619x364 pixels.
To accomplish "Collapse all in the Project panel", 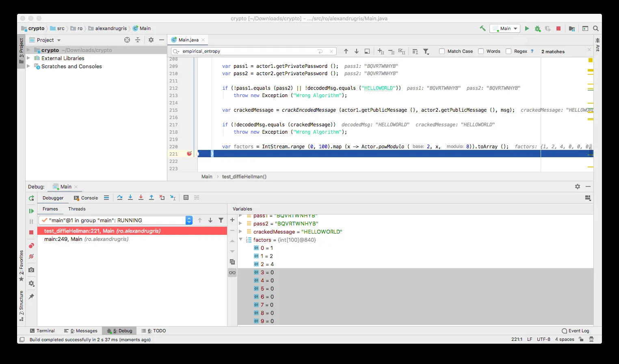I will pyautogui.click(x=138, y=40).
